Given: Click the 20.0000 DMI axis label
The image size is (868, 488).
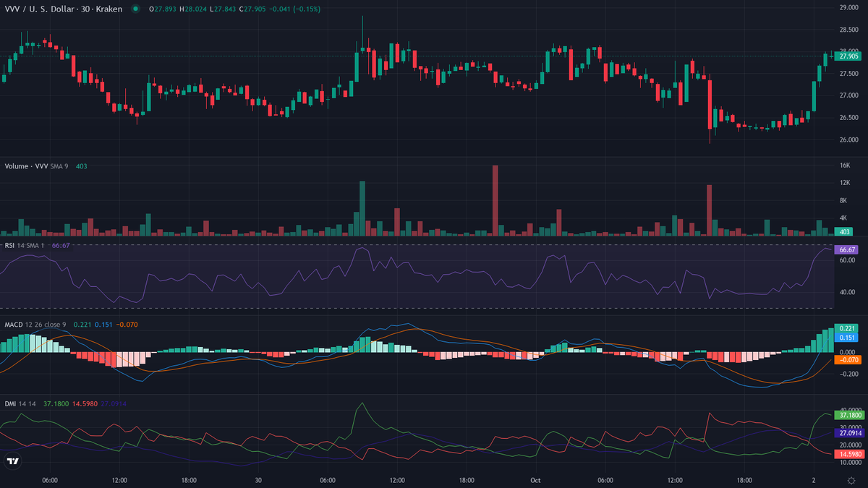Looking at the screenshot, I should tap(850, 445).
